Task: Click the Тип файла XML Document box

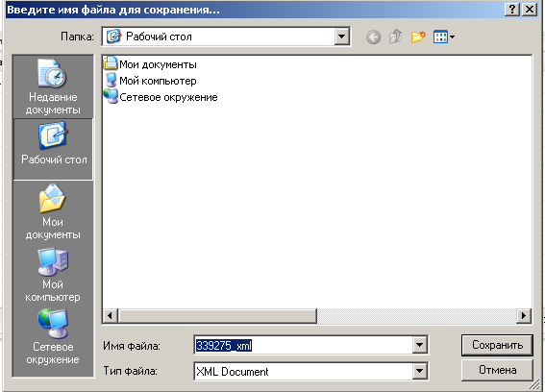Action: (x=310, y=371)
